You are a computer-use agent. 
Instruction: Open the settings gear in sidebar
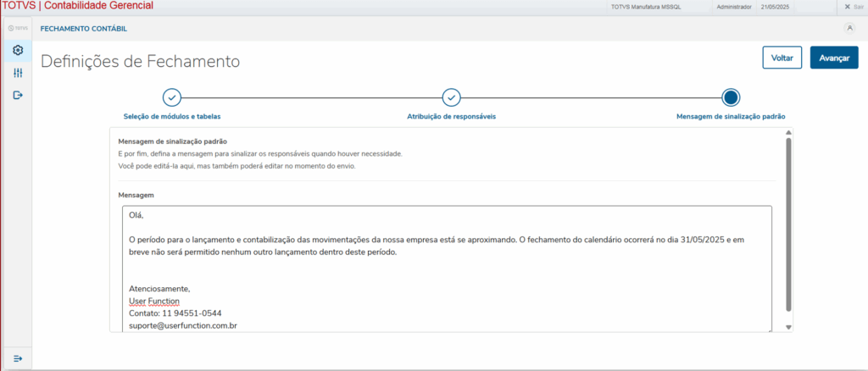[x=18, y=50]
